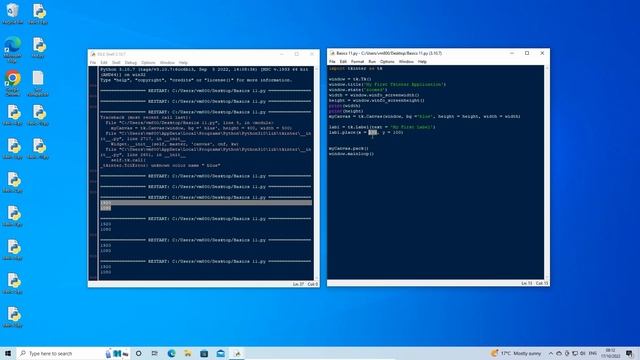Open Help menu in IDLE Shell window
The width and height of the screenshot is (640, 360).
click(x=183, y=63)
